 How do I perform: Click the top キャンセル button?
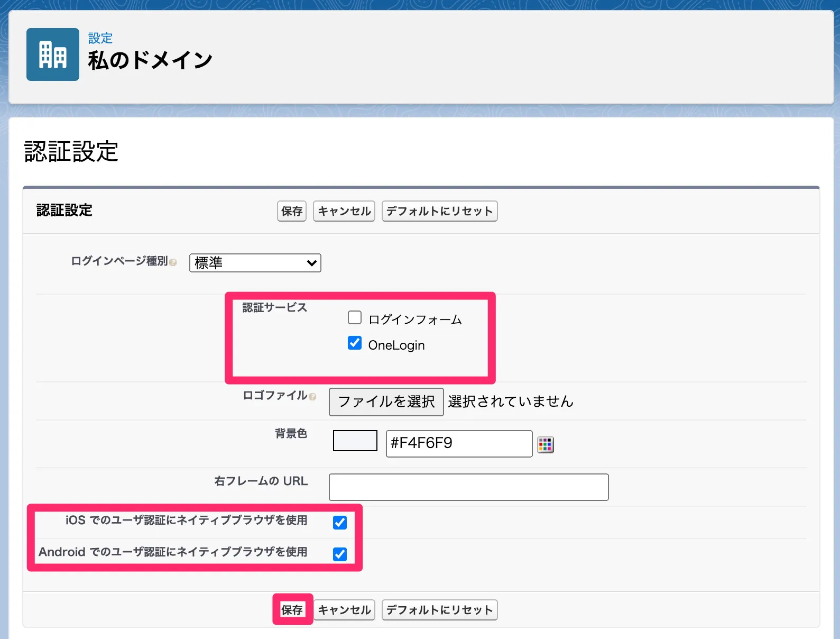pyautogui.click(x=344, y=211)
